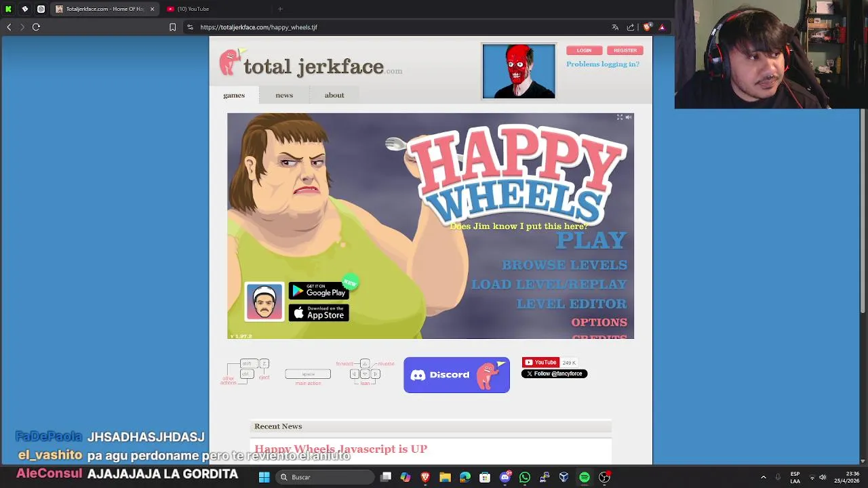Open File Explorer from taskbar
This screenshot has height=488, width=868.
(x=445, y=477)
